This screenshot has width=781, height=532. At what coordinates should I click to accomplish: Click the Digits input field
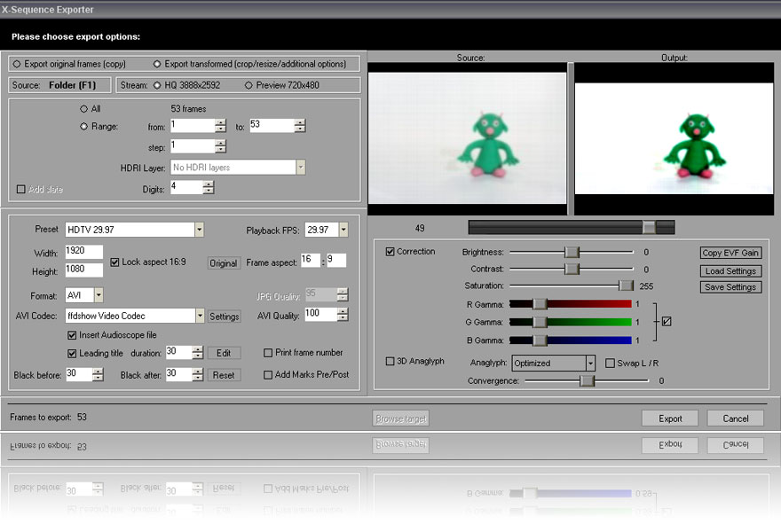click(186, 187)
